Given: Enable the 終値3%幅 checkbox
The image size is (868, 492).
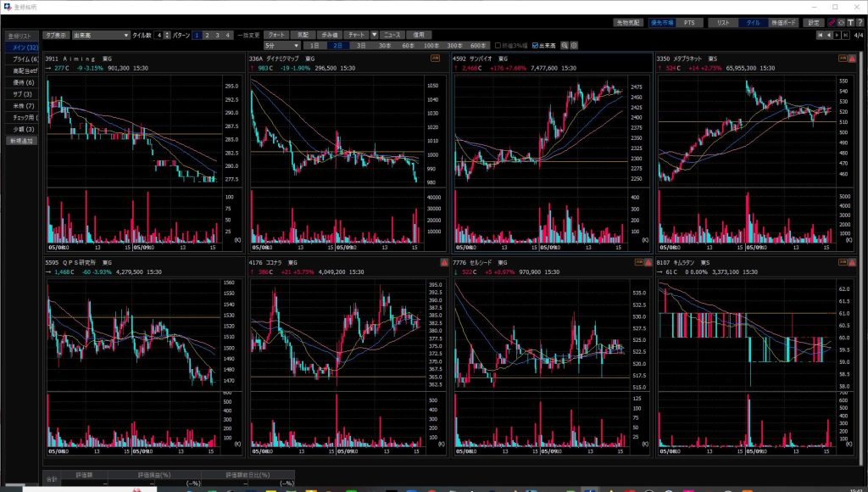Looking at the screenshot, I should (x=498, y=45).
